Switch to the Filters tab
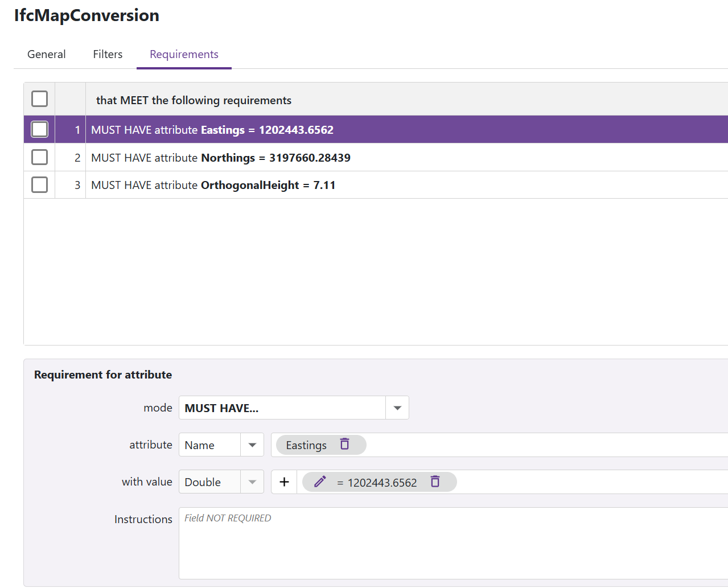 pos(107,54)
